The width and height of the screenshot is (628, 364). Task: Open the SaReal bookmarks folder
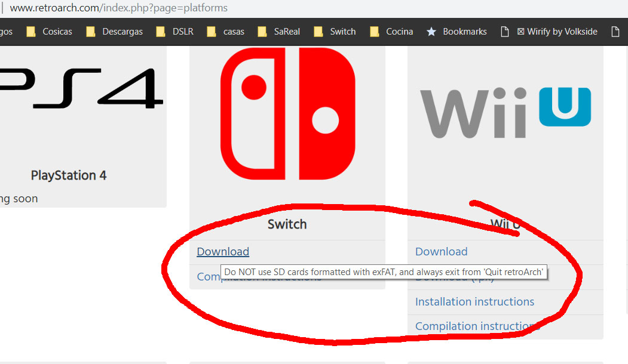(x=279, y=32)
